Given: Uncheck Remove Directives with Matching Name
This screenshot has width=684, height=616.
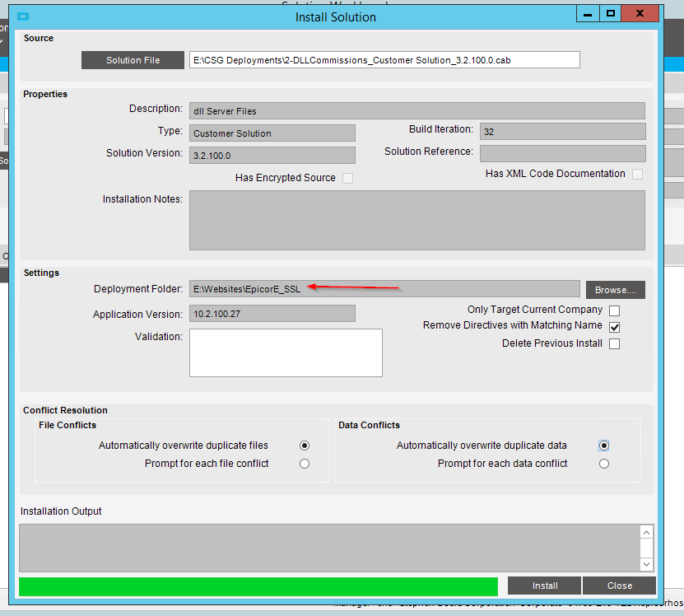Looking at the screenshot, I should (614, 327).
